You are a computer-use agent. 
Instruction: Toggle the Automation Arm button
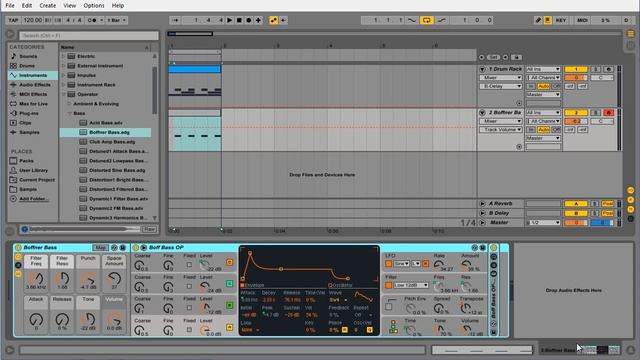coord(273,20)
